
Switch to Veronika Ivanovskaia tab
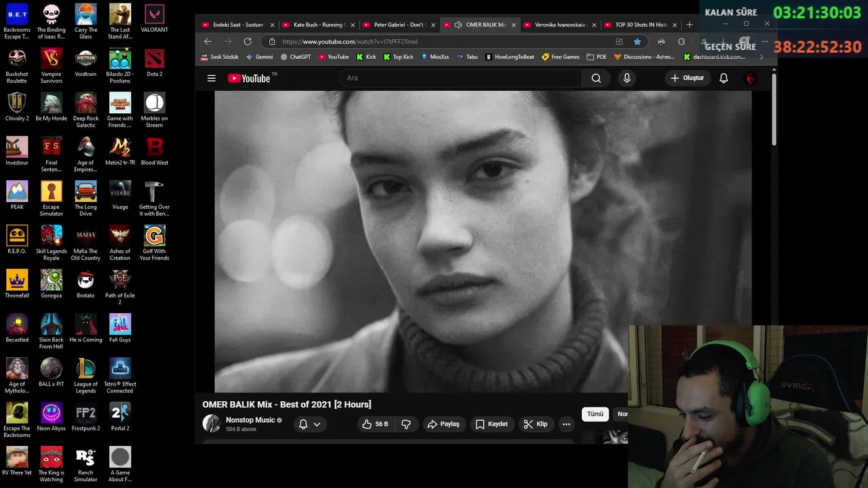[559, 25]
